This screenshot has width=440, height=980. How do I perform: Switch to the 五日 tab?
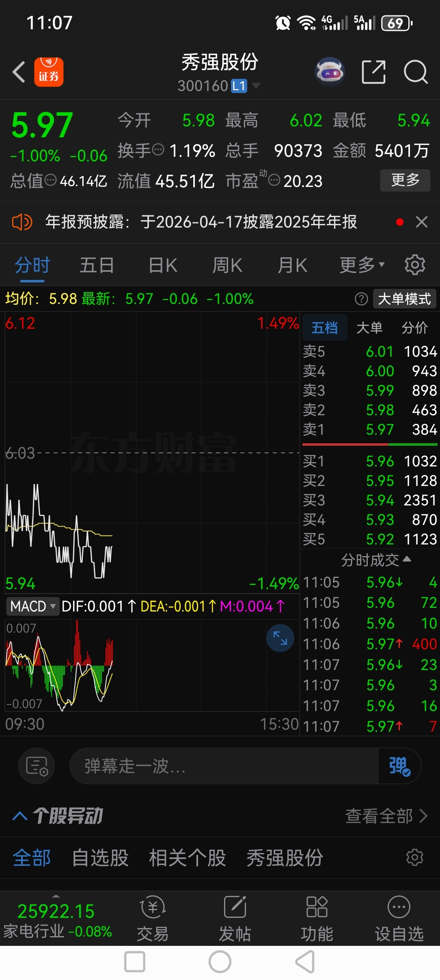coord(97,265)
